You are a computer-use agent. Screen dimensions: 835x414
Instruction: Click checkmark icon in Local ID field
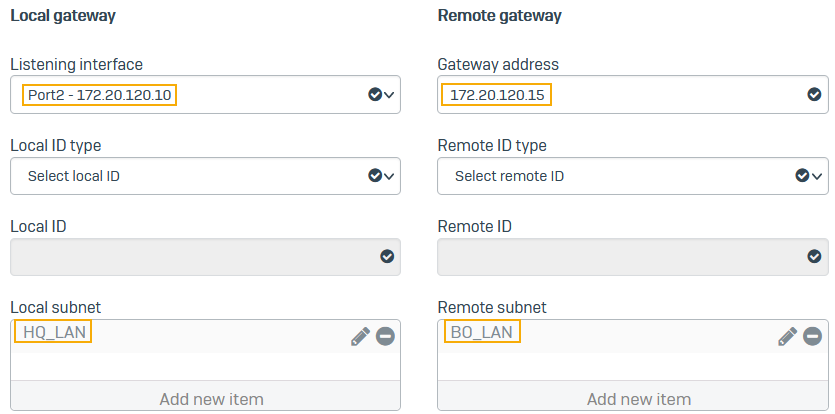click(x=387, y=257)
